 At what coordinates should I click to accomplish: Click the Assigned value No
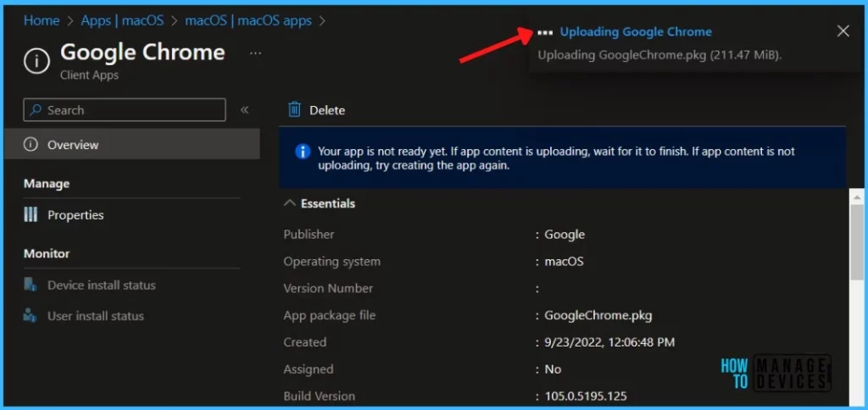pyautogui.click(x=553, y=369)
